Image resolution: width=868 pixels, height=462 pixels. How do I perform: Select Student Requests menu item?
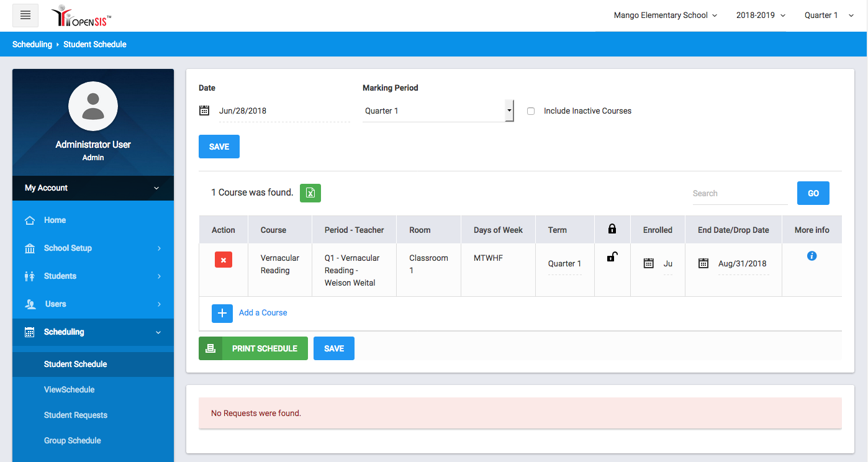(76, 415)
